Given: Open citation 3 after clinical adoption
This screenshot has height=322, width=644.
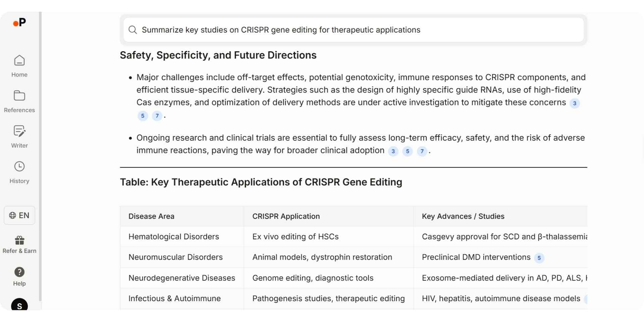Looking at the screenshot, I should (x=393, y=152).
